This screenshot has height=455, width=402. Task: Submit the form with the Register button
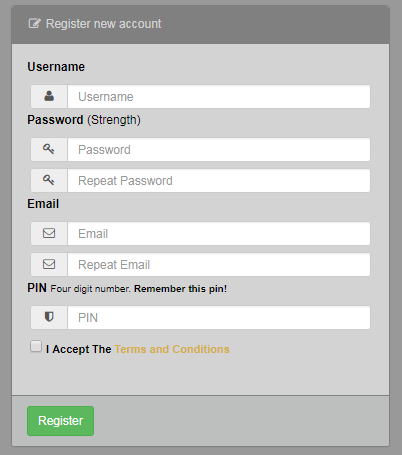(x=60, y=421)
